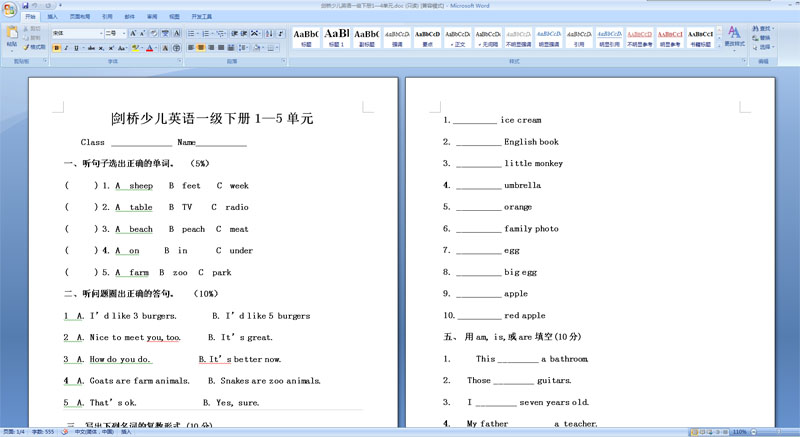Toggle distributed alignment button
The width and height of the screenshot is (800, 437).
[x=231, y=48]
